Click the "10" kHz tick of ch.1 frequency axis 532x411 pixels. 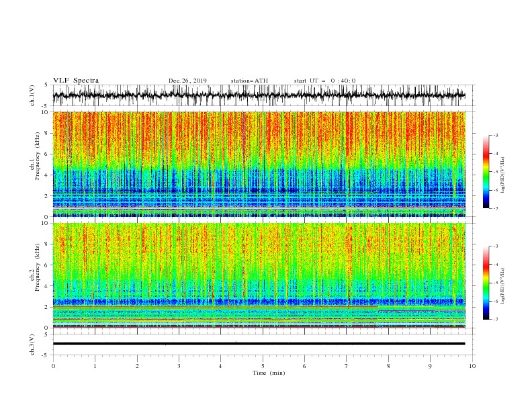(x=46, y=112)
